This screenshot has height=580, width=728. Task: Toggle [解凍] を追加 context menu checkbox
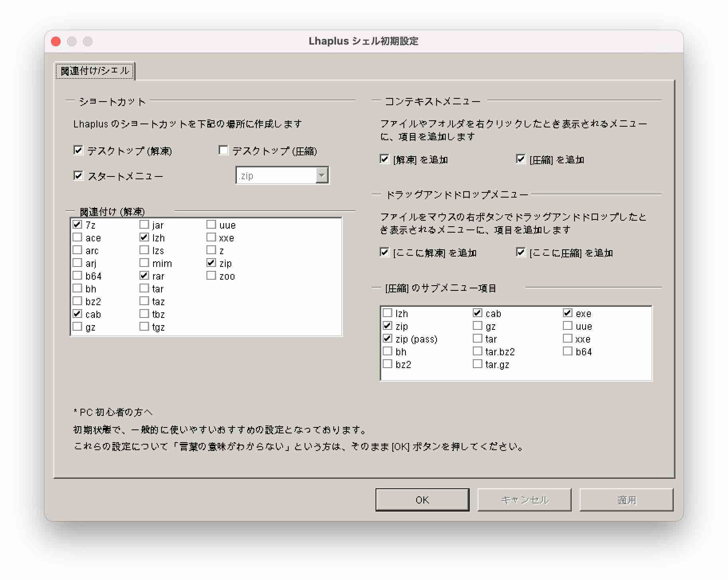(384, 159)
